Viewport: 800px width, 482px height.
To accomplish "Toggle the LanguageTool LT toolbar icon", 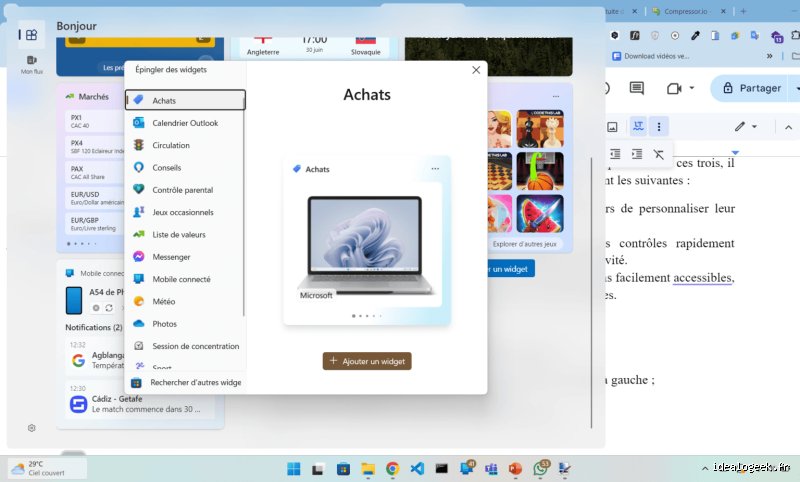I will pos(638,126).
